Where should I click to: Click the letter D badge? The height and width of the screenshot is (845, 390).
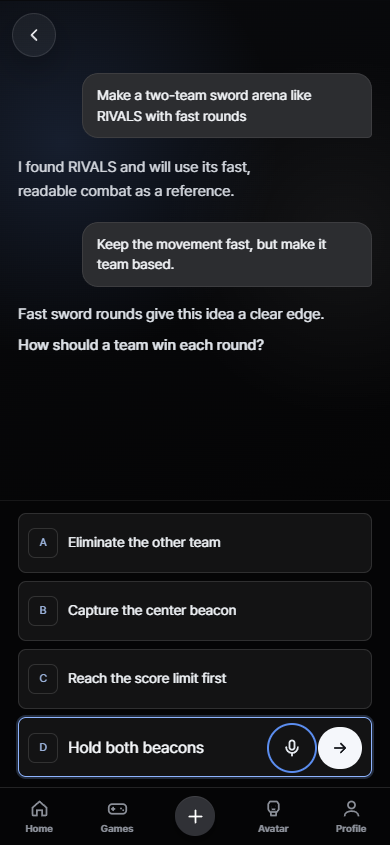coord(43,747)
